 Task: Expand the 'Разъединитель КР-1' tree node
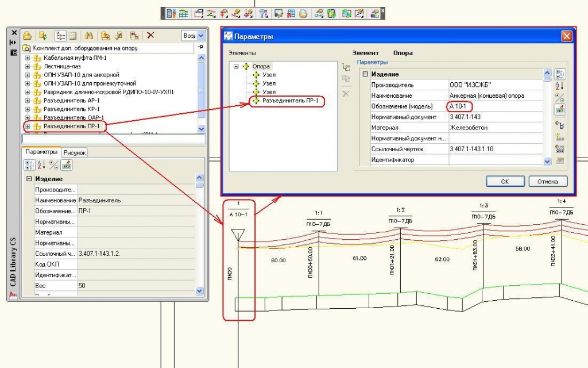[28, 109]
